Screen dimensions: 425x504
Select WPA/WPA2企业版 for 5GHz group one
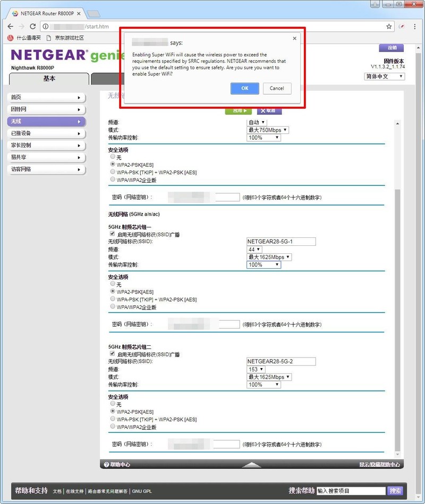[x=113, y=306]
